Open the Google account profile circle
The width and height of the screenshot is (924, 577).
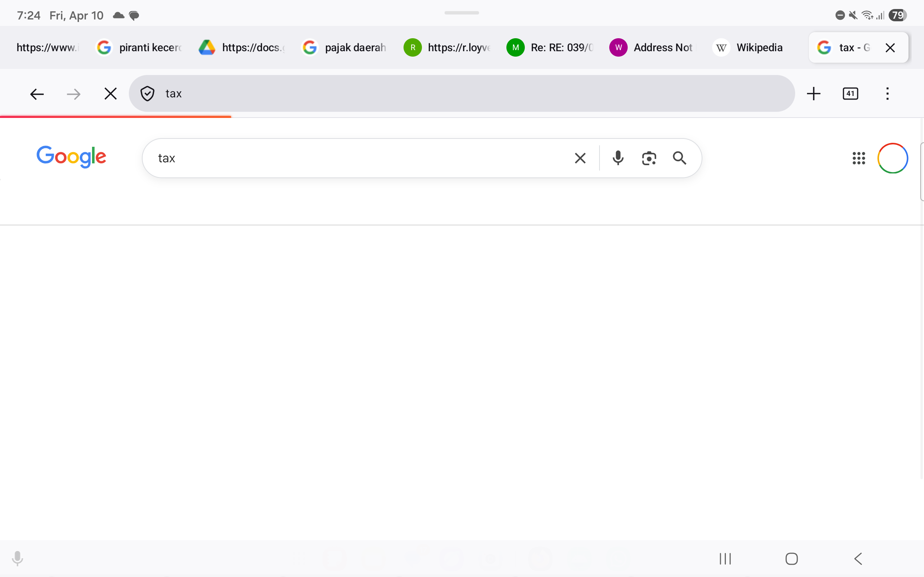(x=892, y=158)
